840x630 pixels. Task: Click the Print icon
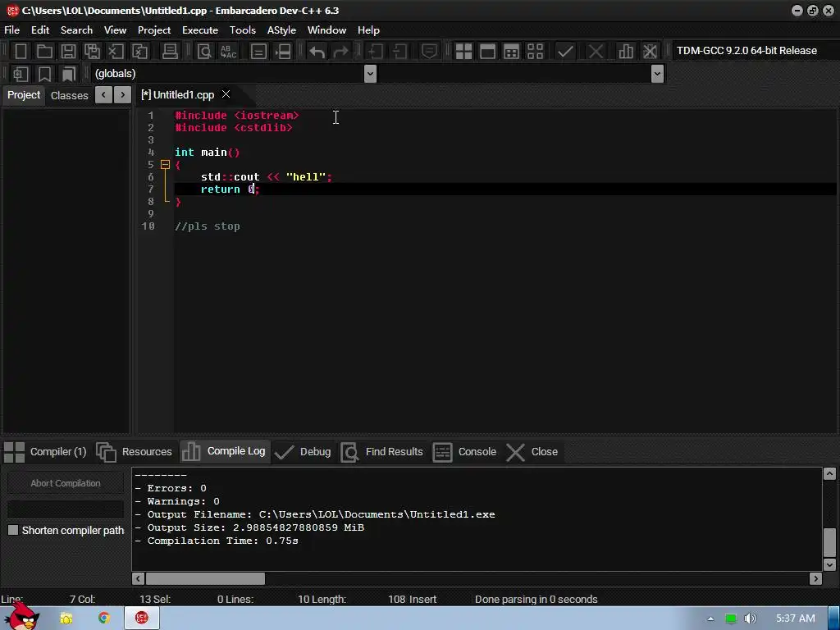click(x=170, y=51)
